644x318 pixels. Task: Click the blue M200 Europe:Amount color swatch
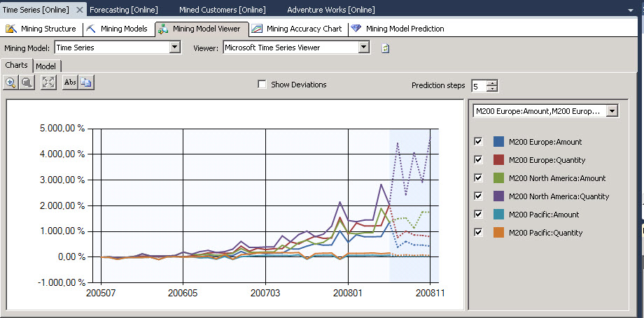[498, 142]
